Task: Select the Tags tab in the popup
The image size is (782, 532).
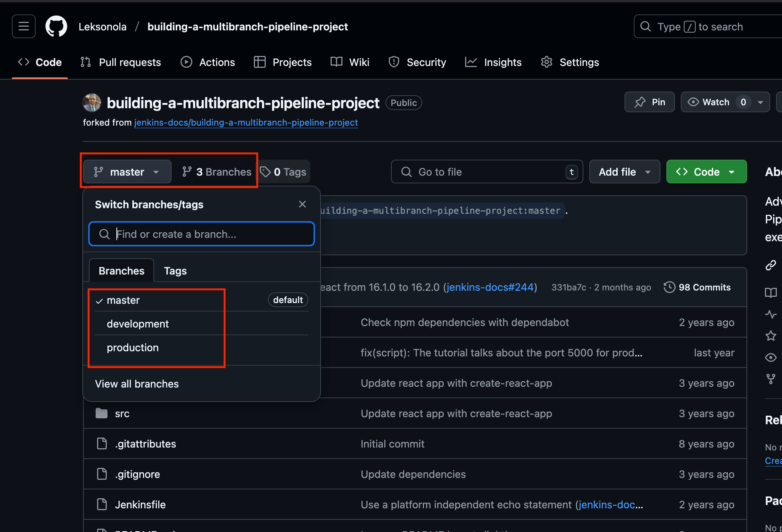Action: point(175,271)
